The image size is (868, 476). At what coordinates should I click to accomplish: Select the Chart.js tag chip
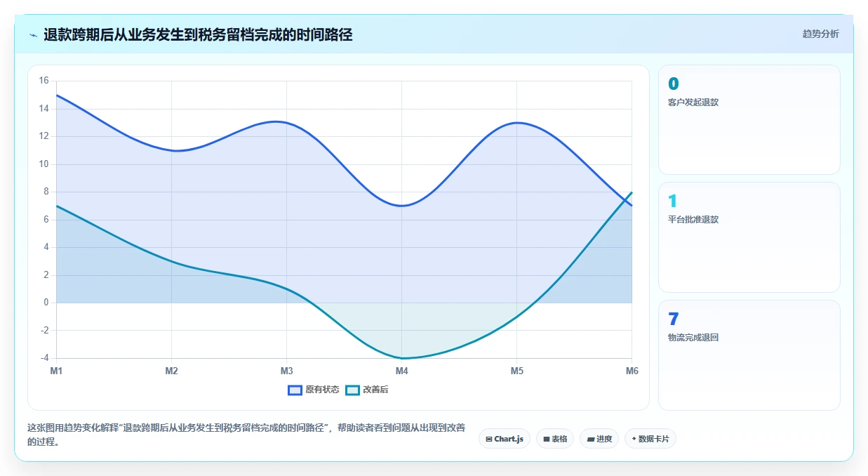(504, 439)
